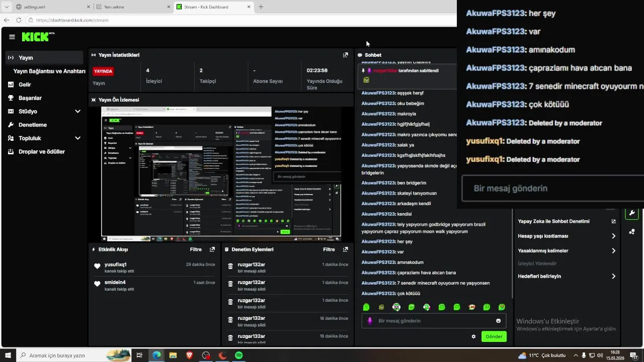The image size is (644, 362).
Task: Pop out the Denetim Eylemleri panel
Action: [x=345, y=249]
